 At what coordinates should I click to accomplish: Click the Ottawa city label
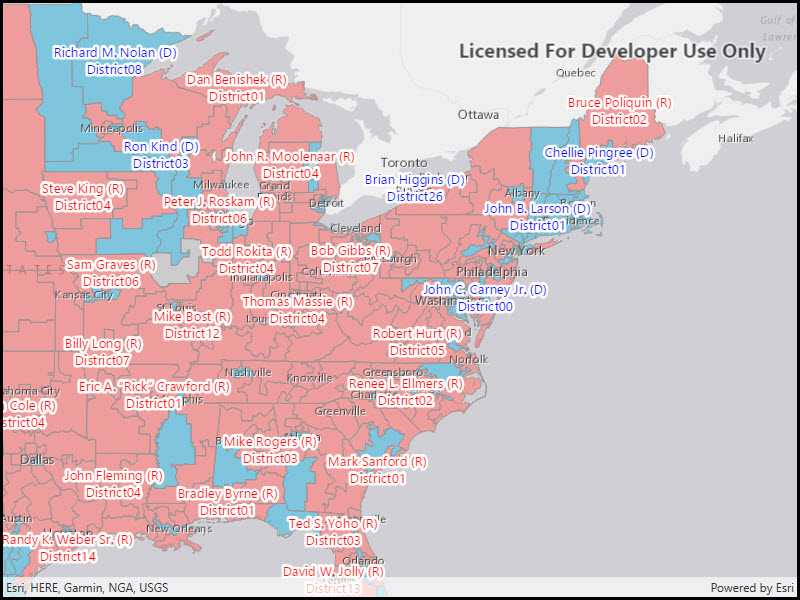point(478,115)
